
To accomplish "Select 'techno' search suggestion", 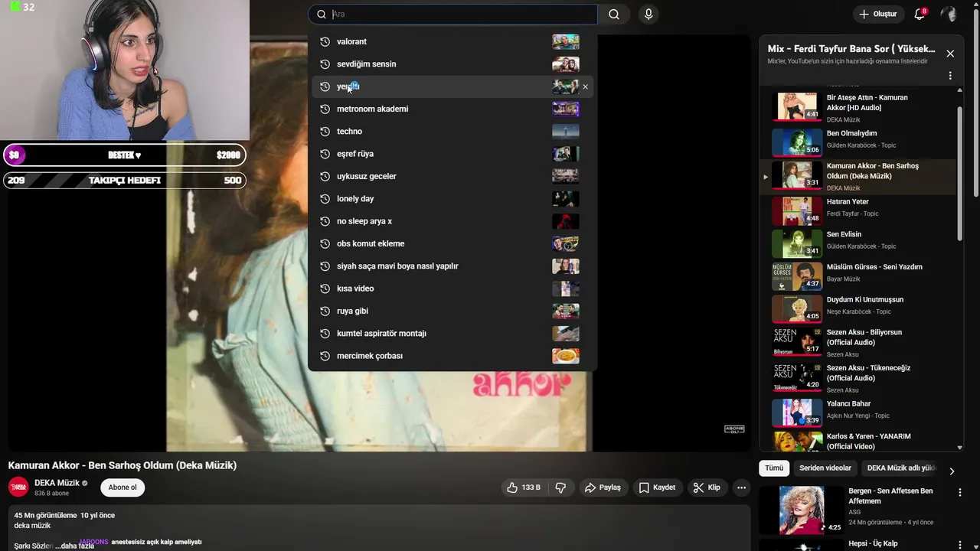I will click(x=452, y=132).
